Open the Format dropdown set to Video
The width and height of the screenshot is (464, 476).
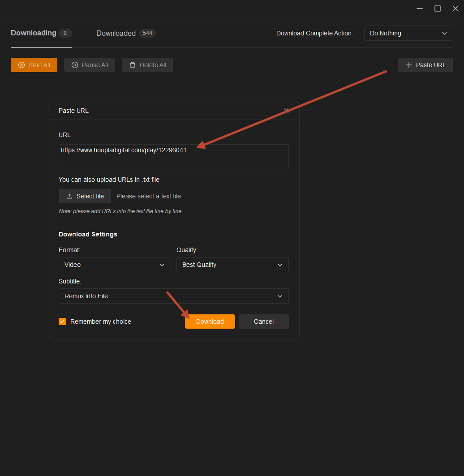coord(115,265)
